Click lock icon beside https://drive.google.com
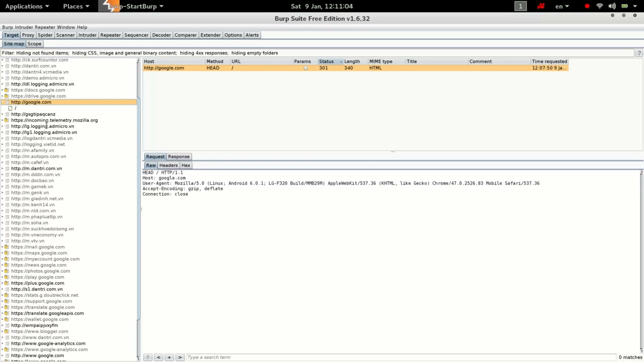This screenshot has height=362, width=644. 7,96
